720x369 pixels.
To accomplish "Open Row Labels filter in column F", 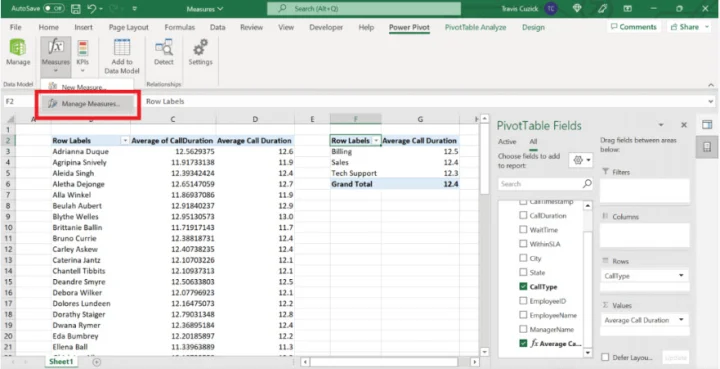I will 376,141.
